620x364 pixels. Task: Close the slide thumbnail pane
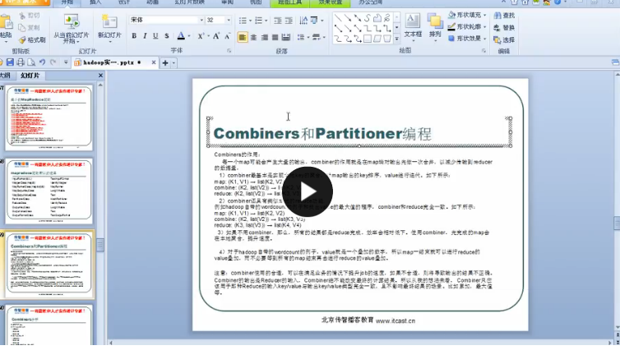100,75
